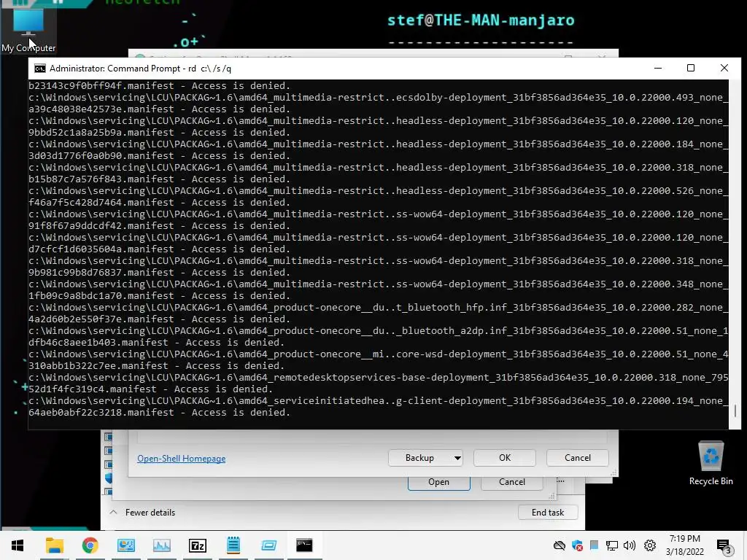Image resolution: width=747 pixels, height=560 pixels.
Task: Open the network status tray icon
Action: 612,545
